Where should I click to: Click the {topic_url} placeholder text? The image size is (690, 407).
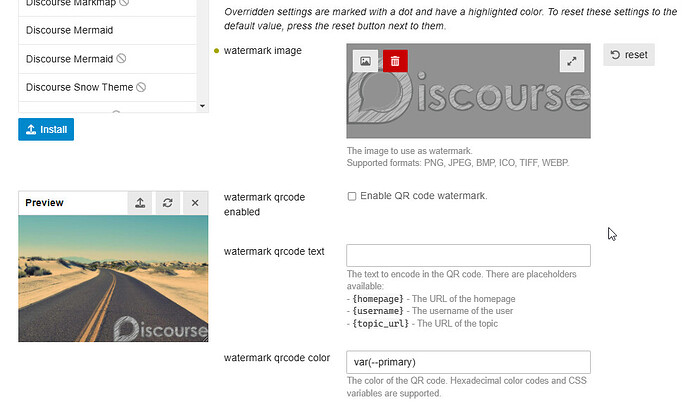pos(380,323)
